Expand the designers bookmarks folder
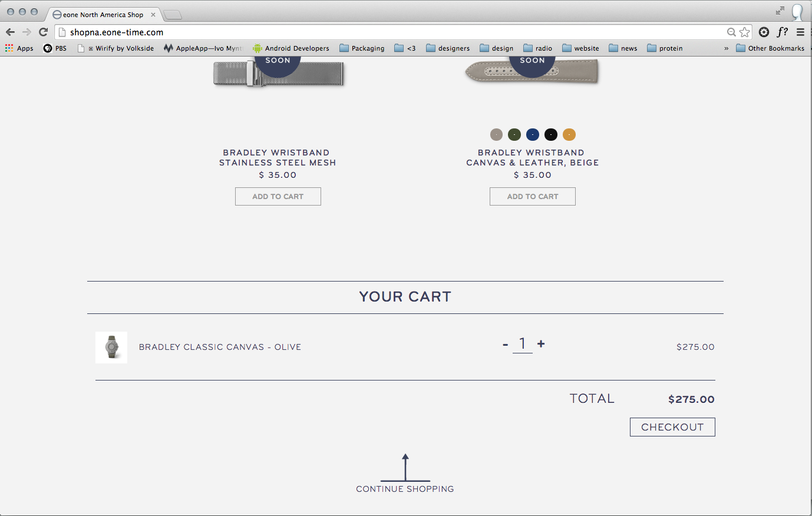This screenshot has height=516, width=812. click(x=448, y=48)
